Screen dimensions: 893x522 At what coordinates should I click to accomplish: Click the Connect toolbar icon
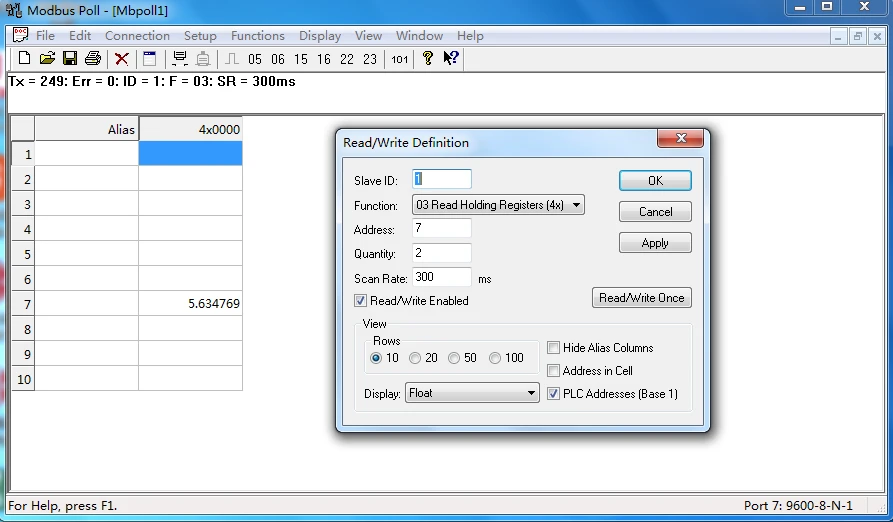point(180,59)
